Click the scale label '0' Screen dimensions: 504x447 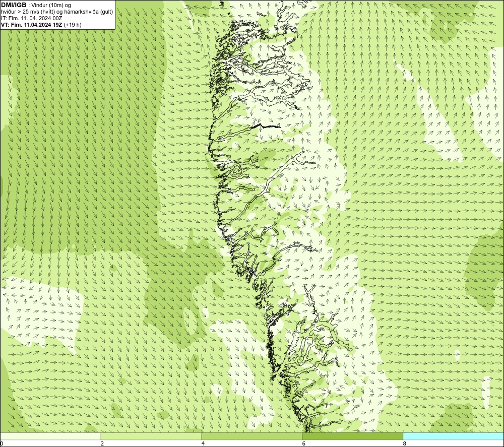[2, 444]
